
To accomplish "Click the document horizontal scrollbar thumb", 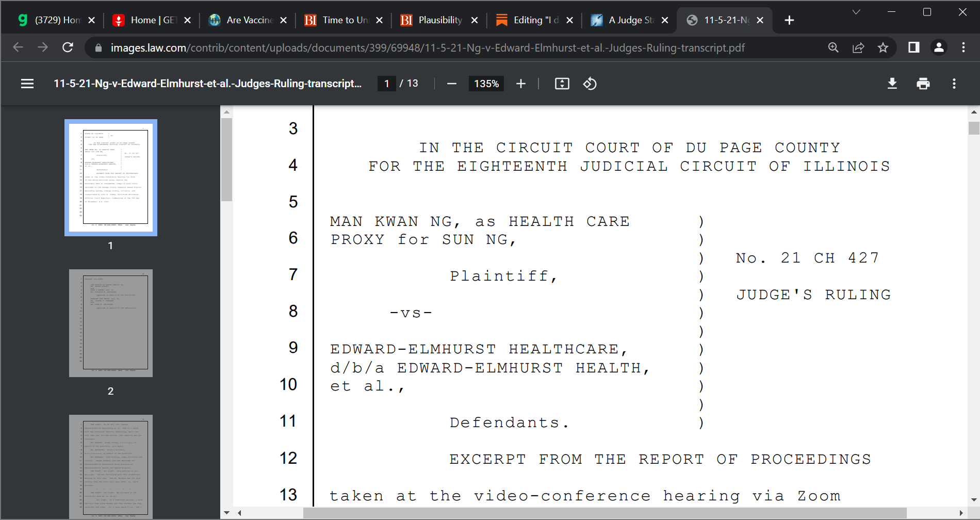I will pos(605,513).
